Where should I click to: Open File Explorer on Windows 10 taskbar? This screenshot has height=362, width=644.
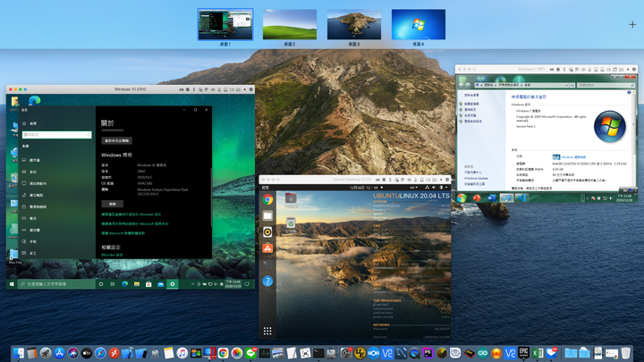[137, 284]
